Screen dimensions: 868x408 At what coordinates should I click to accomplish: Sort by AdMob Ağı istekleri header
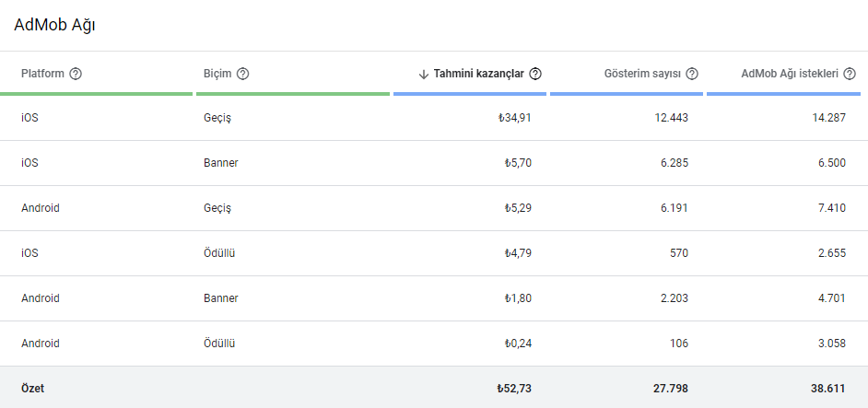tap(790, 74)
